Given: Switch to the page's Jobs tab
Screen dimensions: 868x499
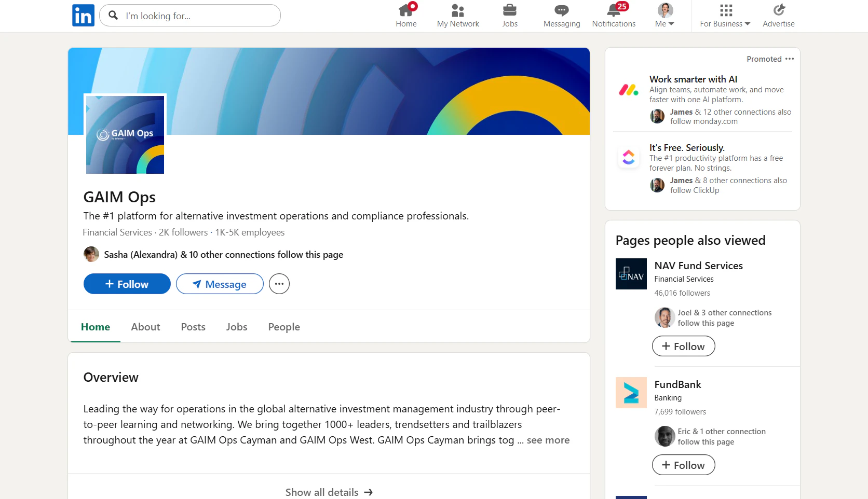Looking at the screenshot, I should point(237,327).
